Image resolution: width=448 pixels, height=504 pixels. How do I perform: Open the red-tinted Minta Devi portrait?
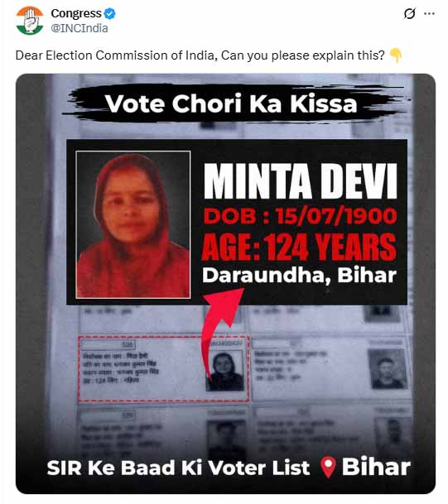tap(133, 224)
